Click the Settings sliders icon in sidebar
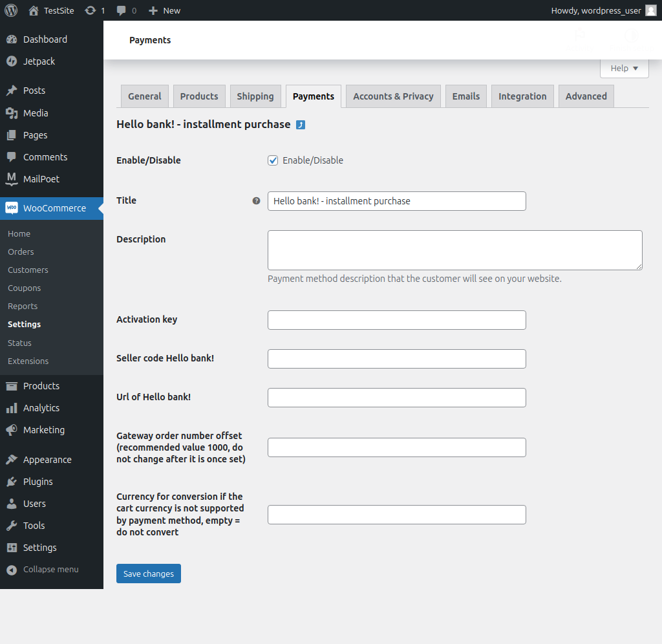This screenshot has width=662, height=644. [x=12, y=547]
